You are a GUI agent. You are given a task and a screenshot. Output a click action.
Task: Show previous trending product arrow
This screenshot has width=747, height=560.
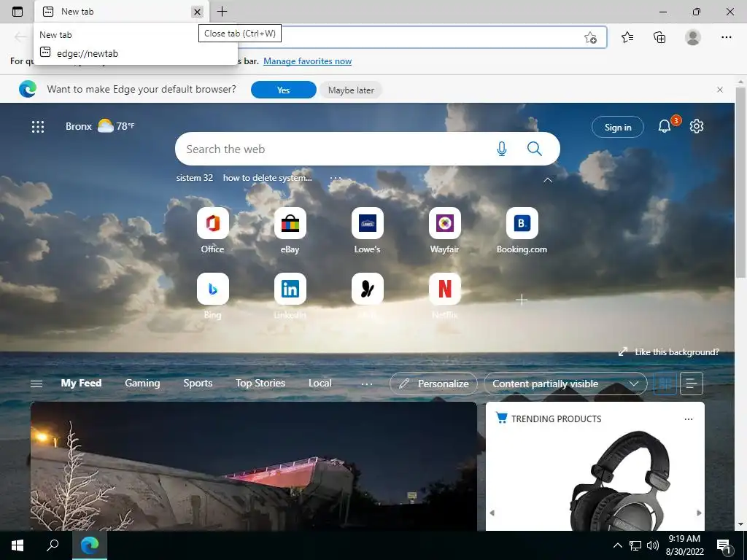pyautogui.click(x=492, y=513)
